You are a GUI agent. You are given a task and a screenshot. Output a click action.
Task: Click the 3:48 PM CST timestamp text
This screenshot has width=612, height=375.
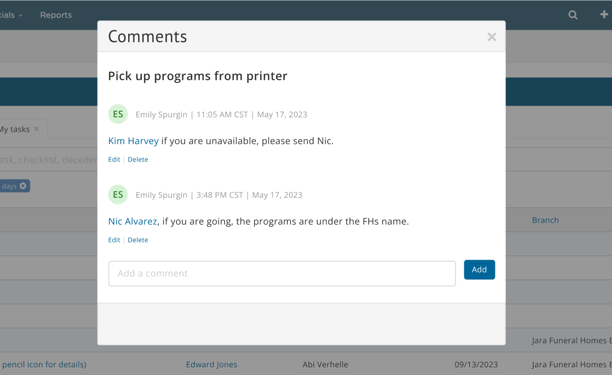(x=219, y=195)
